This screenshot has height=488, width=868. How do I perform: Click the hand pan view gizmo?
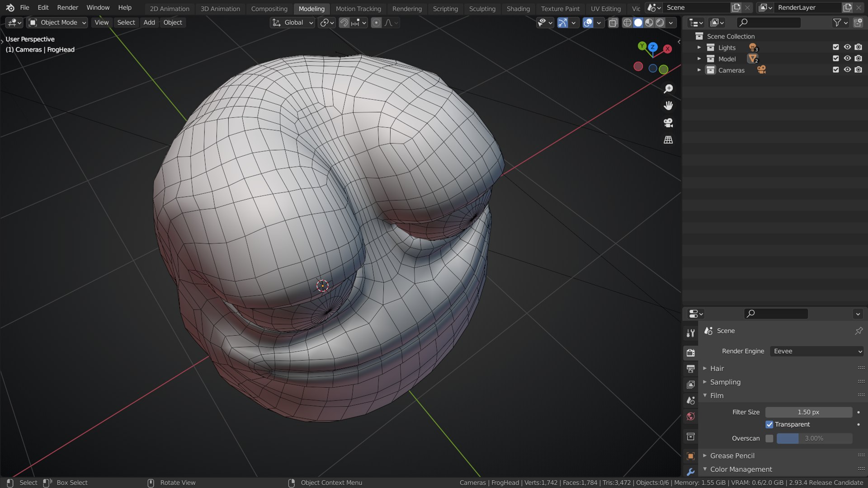point(668,106)
